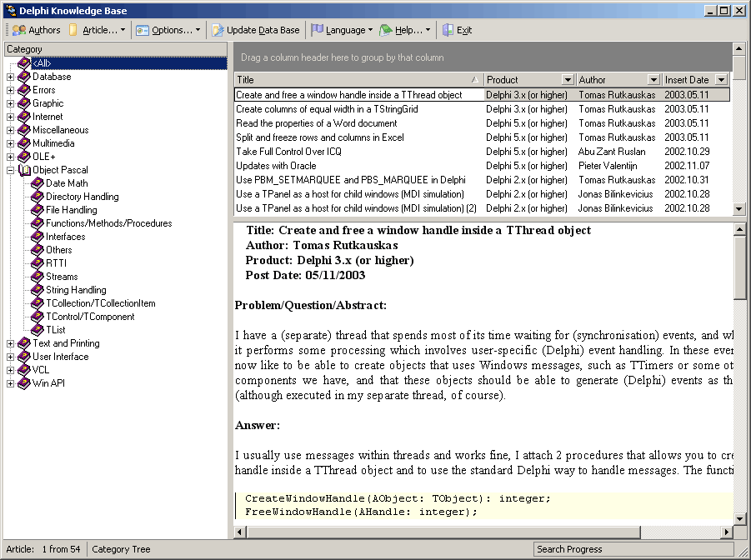Select Functions/Methods/Procedures subcategory
Image resolution: width=751 pixels, height=560 pixels.
[108, 223]
